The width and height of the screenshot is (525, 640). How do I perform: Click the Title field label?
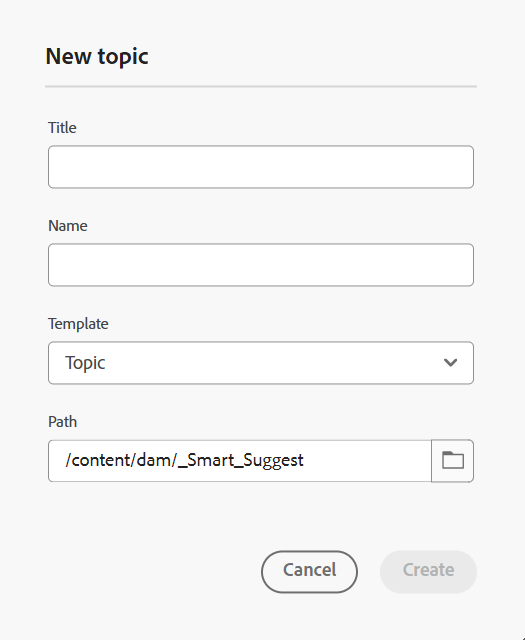(x=62, y=128)
